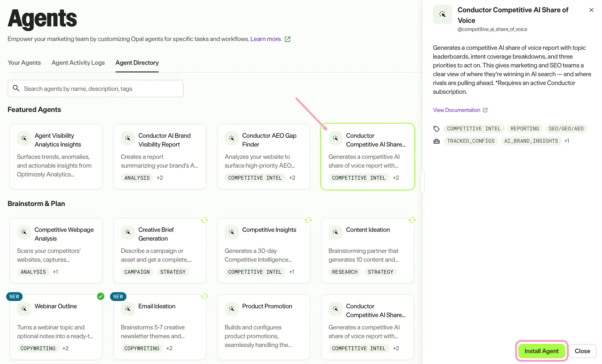This screenshot has height=364, width=602.
Task: Click the toolbox icon beside TRACKED_CONFIGS
Action: [437, 141]
